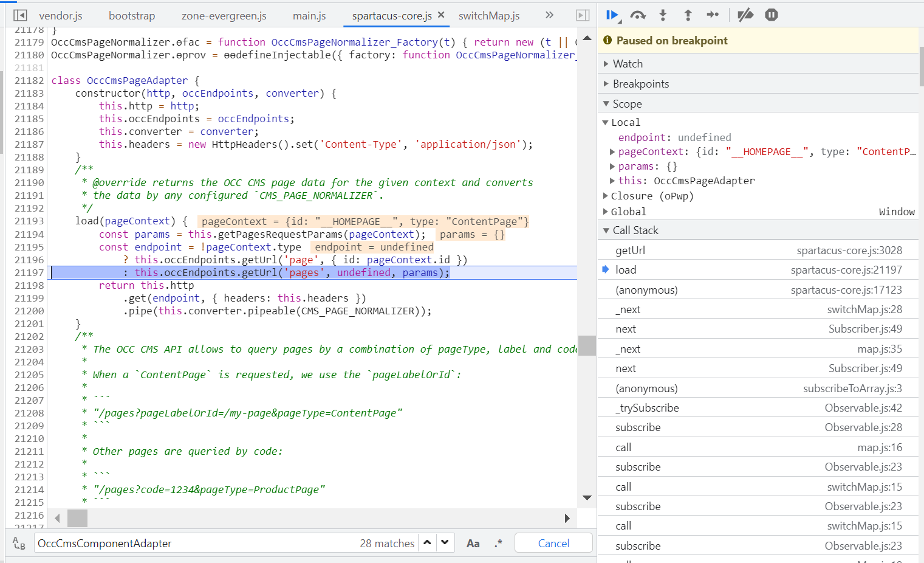Resume script execution
Screen dimensions: 924x563
pos(612,15)
